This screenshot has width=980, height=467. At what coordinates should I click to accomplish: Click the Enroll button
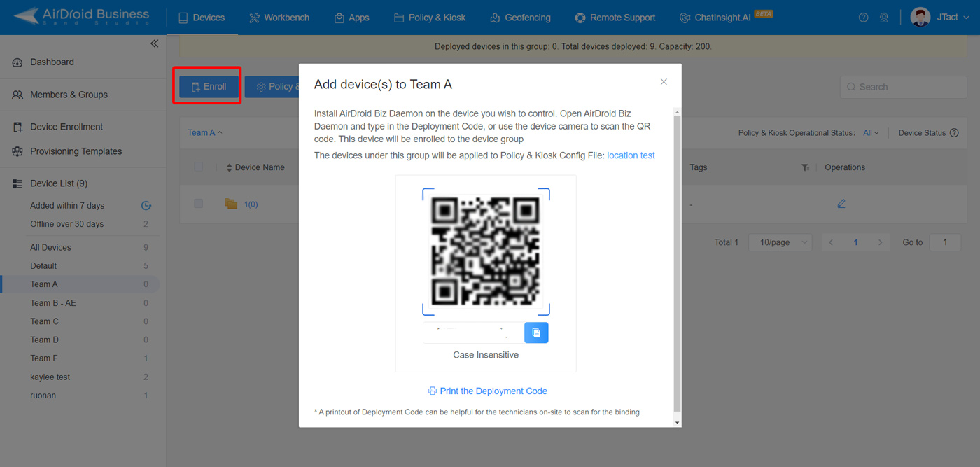(x=209, y=87)
